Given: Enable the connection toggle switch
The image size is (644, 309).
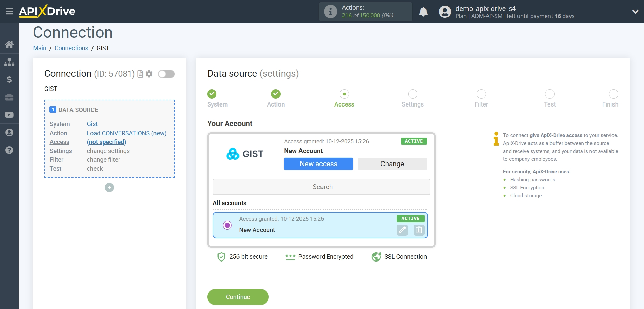Looking at the screenshot, I should tap(166, 74).
